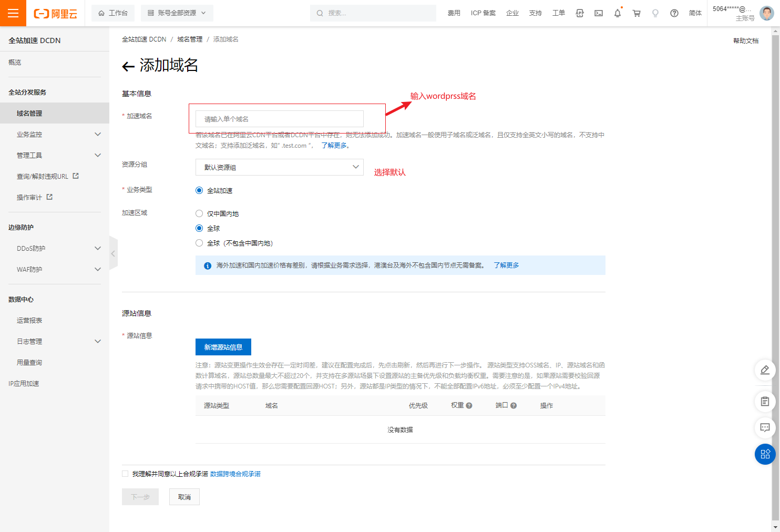Screen dimensions: 780x532
Task: Open the 数据跨境合规承诺 link
Action: click(x=235, y=474)
